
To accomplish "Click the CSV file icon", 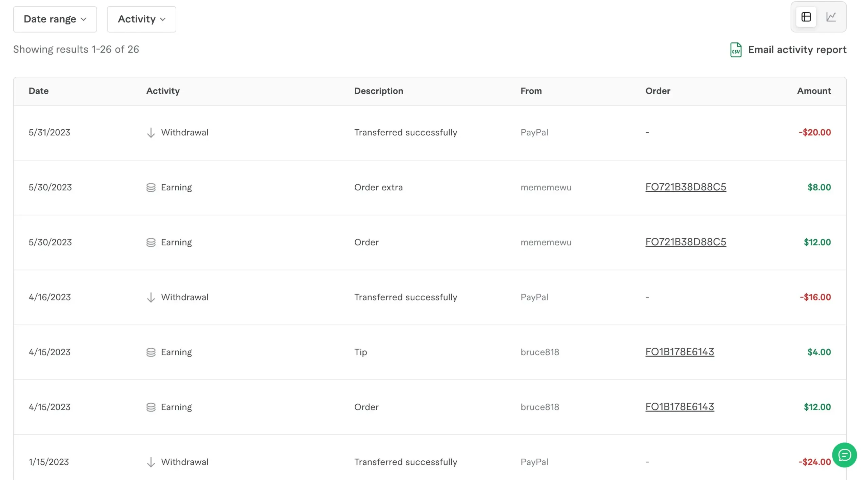I will [736, 50].
